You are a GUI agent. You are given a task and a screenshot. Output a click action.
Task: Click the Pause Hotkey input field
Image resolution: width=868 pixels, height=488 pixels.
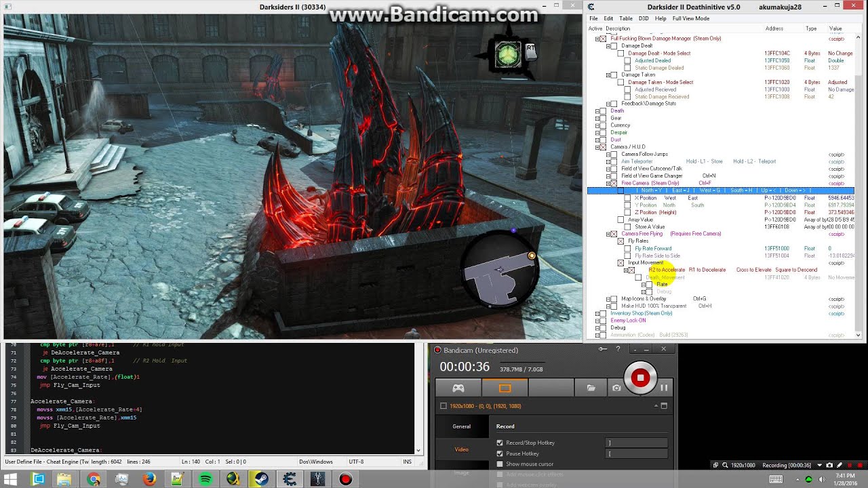pyautogui.click(x=637, y=453)
